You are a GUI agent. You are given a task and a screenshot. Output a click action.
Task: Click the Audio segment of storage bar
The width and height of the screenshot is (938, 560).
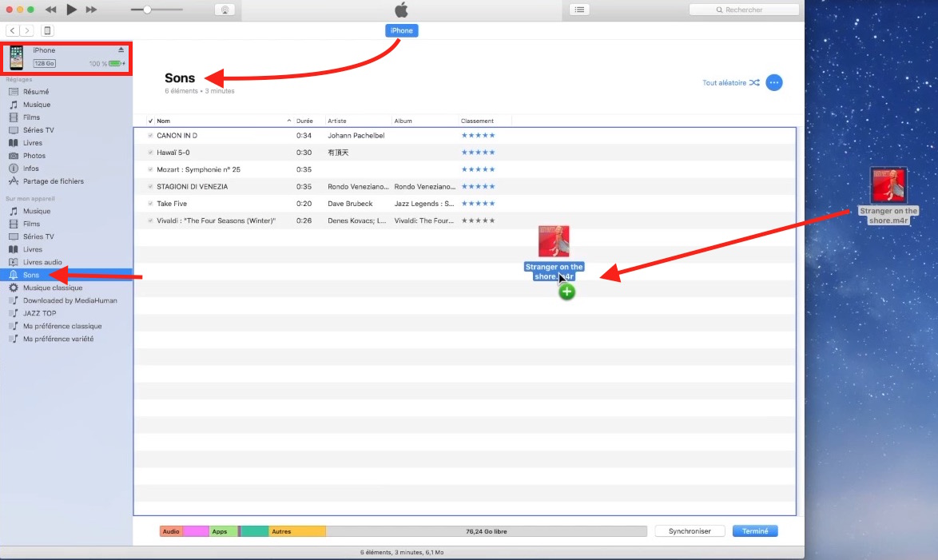point(172,531)
